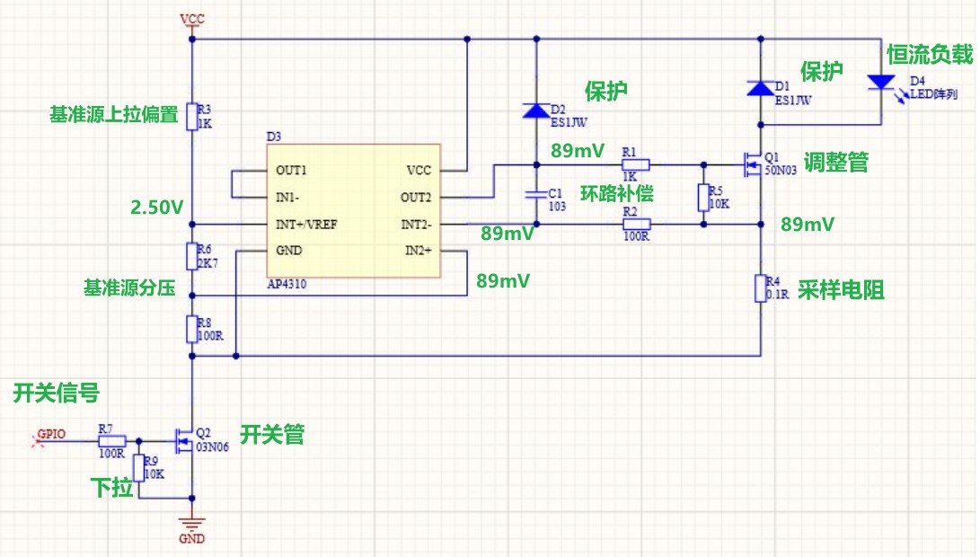The width and height of the screenshot is (980, 557).
Task: Select capacitor C1 103 symbol
Action: pyautogui.click(x=536, y=195)
